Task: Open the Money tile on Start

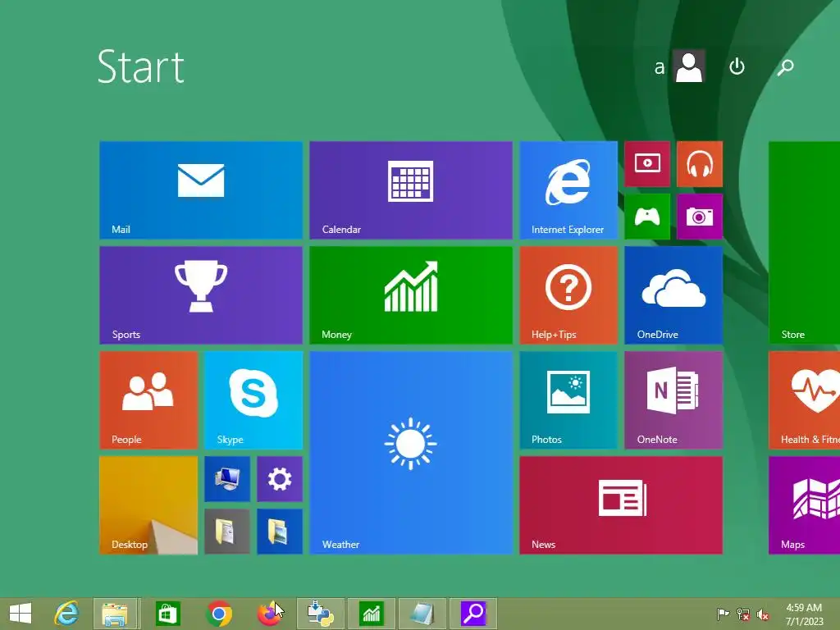Action: point(411,295)
